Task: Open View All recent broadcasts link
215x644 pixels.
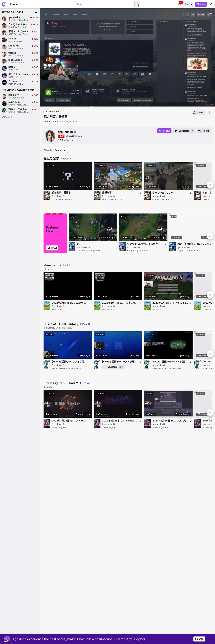Action: pos(65,158)
